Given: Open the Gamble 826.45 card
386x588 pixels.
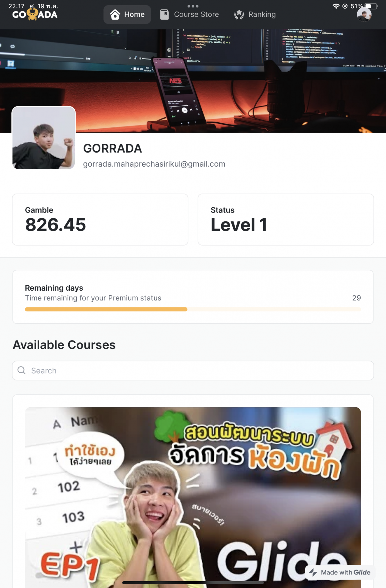Looking at the screenshot, I should [x=100, y=219].
